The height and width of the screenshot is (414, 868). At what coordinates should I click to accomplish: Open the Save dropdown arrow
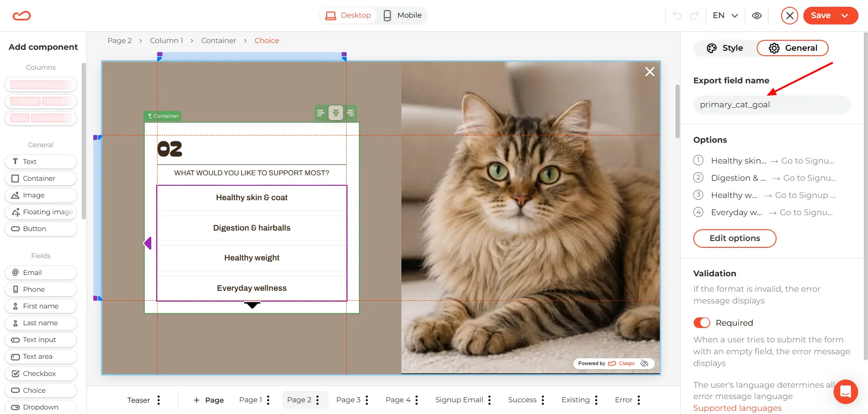click(845, 15)
